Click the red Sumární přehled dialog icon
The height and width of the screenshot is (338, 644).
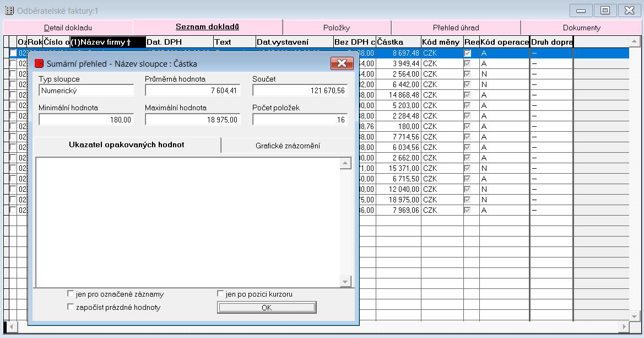point(39,63)
